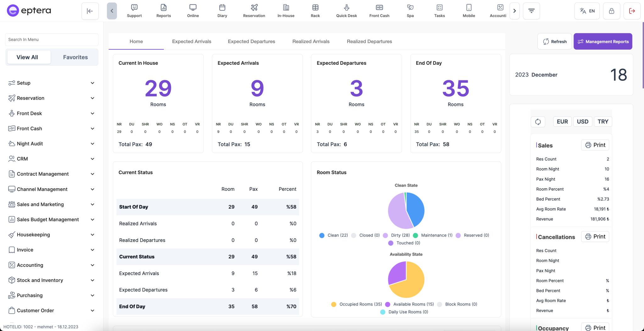Select the Diary icon in the toolbar
Image resolution: width=644 pixels, height=331 pixels.
(x=222, y=10)
